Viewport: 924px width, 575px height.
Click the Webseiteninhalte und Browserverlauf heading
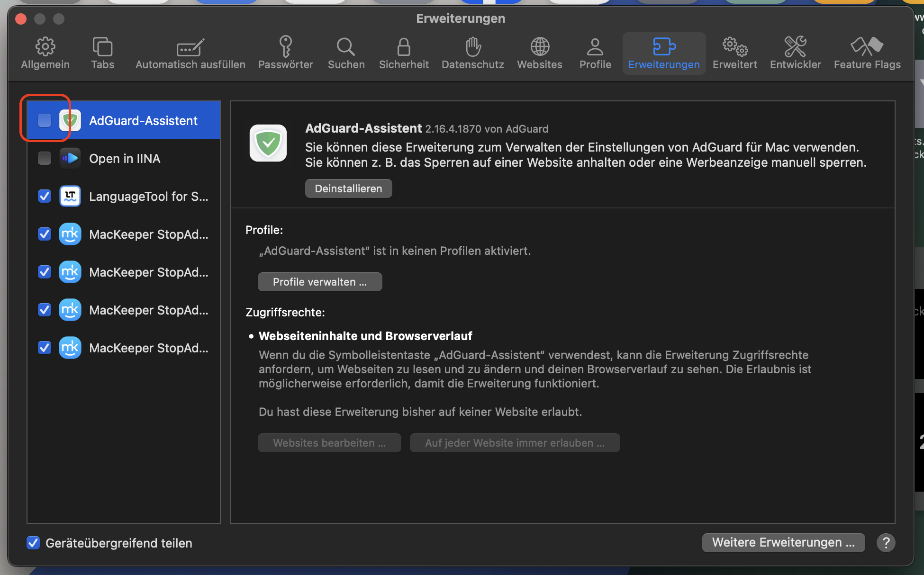(x=365, y=336)
